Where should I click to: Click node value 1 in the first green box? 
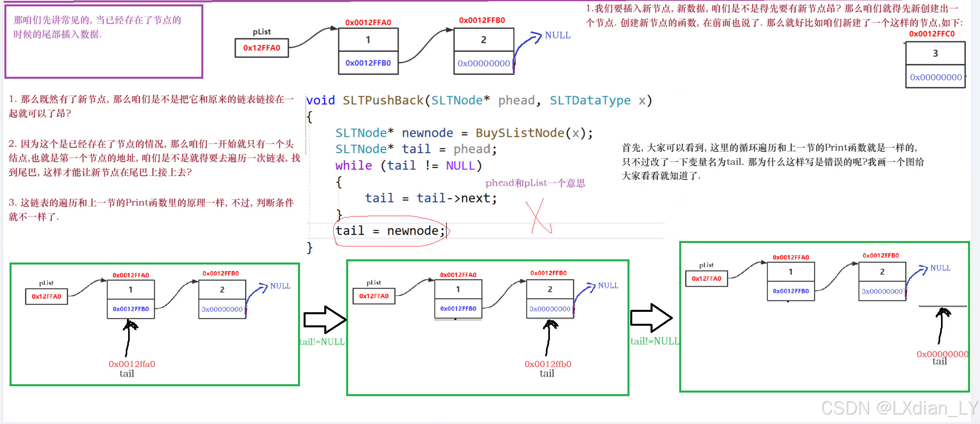[131, 290]
